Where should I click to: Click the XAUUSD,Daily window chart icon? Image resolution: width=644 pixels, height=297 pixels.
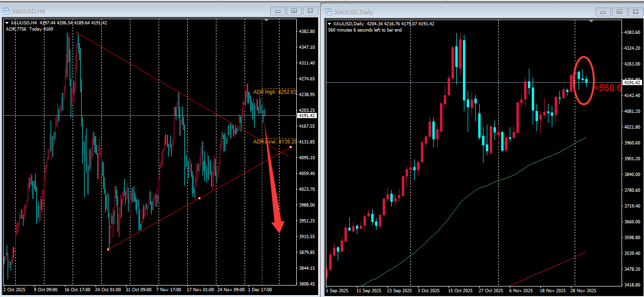[x=329, y=12]
